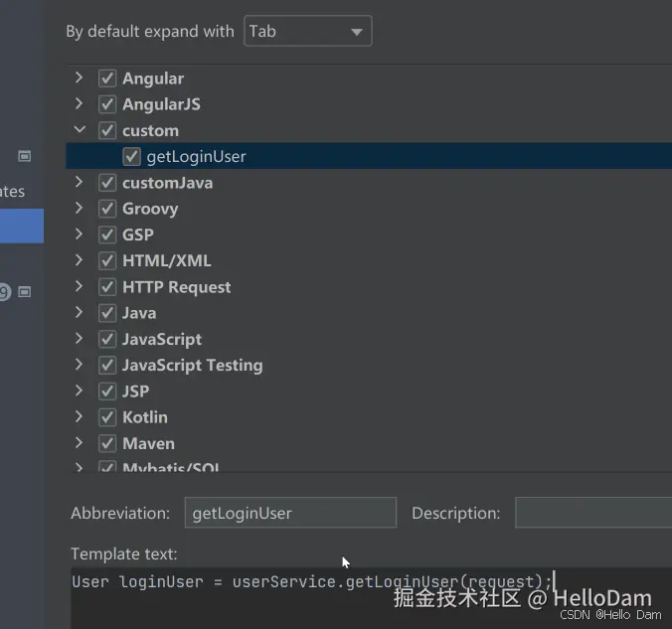
Task: Toggle the JSP group checkbox
Action: point(107,392)
